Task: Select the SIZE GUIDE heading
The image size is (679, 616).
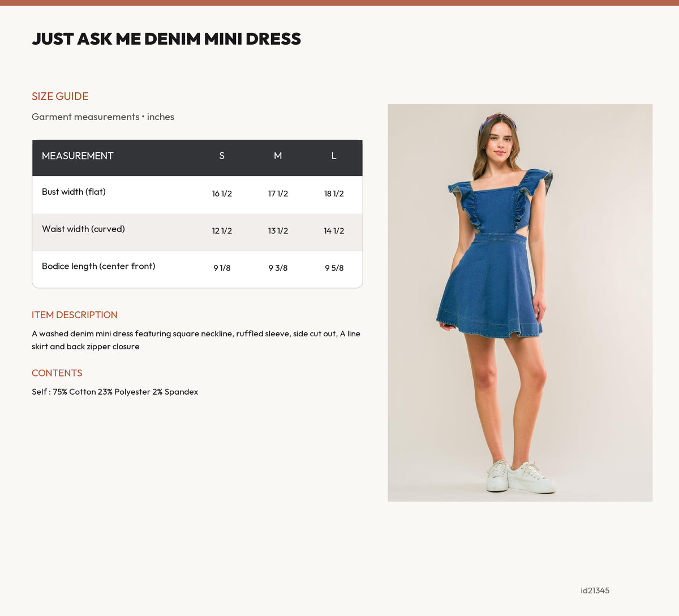Action: [60, 96]
